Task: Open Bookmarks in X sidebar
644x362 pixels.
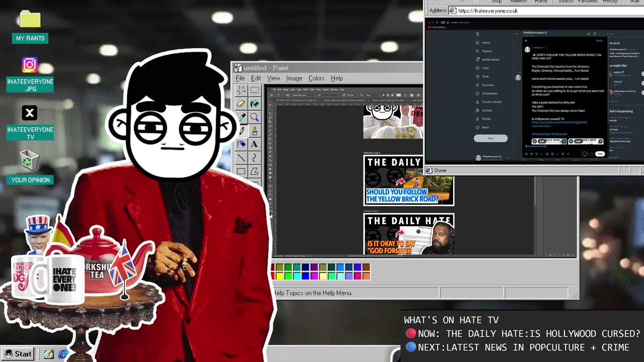Action: (x=487, y=94)
